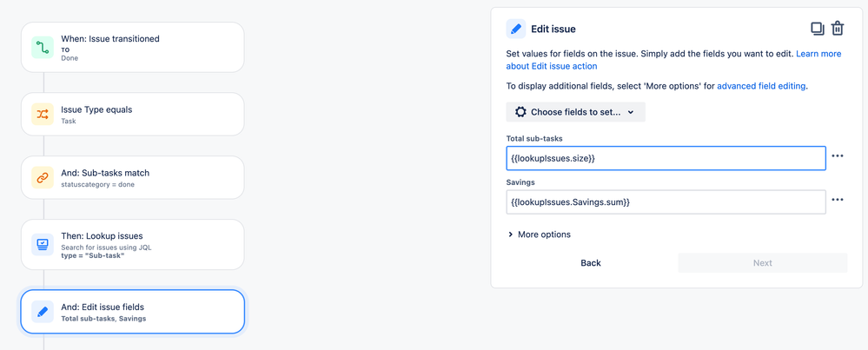
Task: Select the Issue Type equals condition
Action: [x=132, y=114]
